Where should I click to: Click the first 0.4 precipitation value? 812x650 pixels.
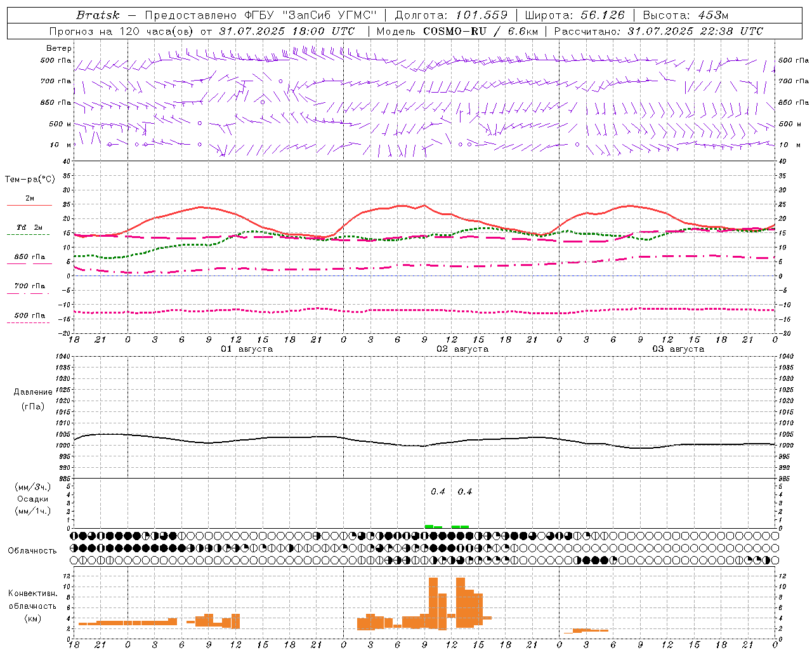[x=438, y=491]
